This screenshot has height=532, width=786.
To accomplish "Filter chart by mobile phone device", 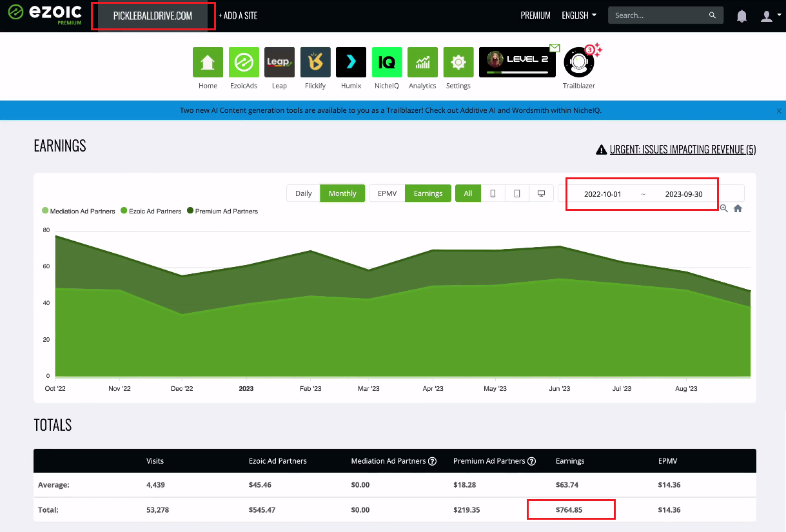I will click(493, 193).
